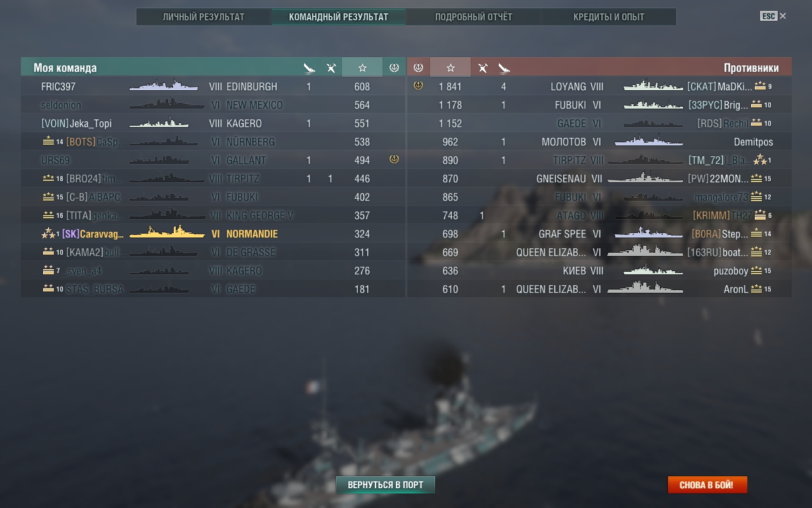This screenshot has width=812, height=508.
Task: Click enemy team's achievements wreath column icon
Action: point(418,67)
